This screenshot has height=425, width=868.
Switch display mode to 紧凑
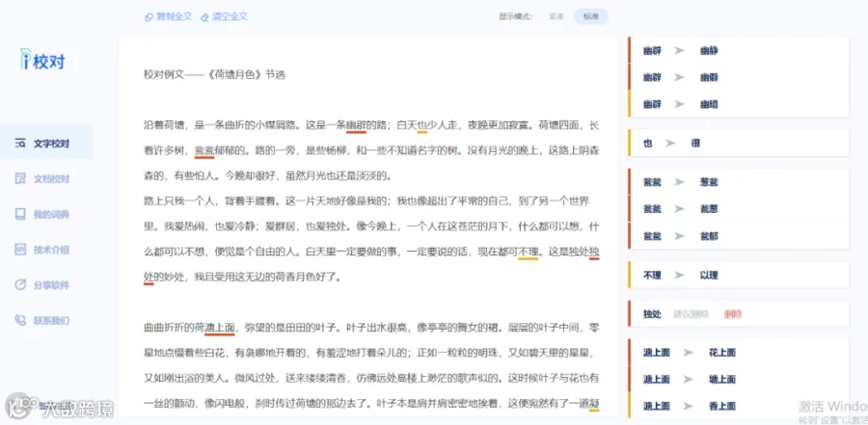tap(556, 16)
